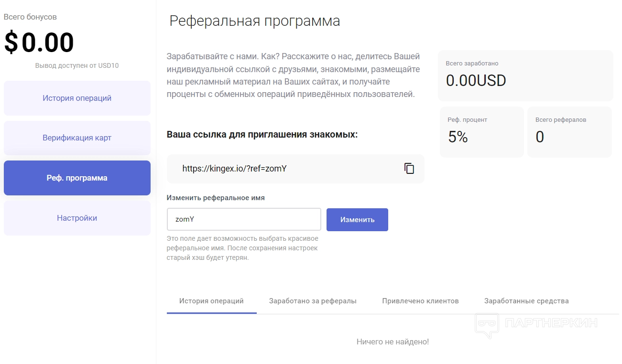This screenshot has height=364, width=622.
Task: Show the Привлечено клиентов tab
Action: 420,301
